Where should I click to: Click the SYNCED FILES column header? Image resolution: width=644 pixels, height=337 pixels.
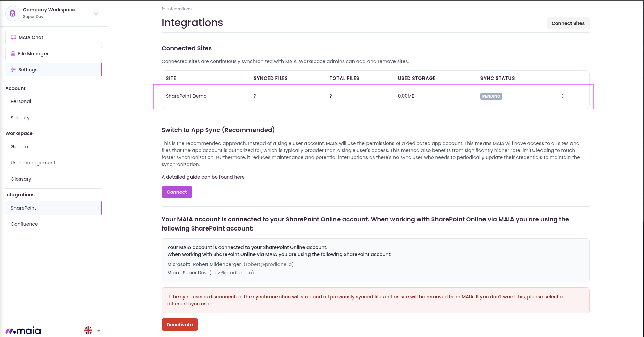tap(271, 78)
